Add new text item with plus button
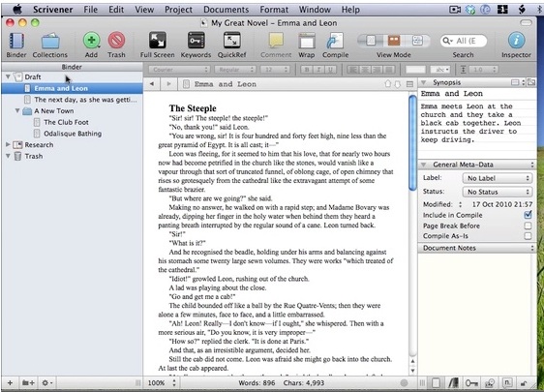Screen dimensions: 544x392 10,383
